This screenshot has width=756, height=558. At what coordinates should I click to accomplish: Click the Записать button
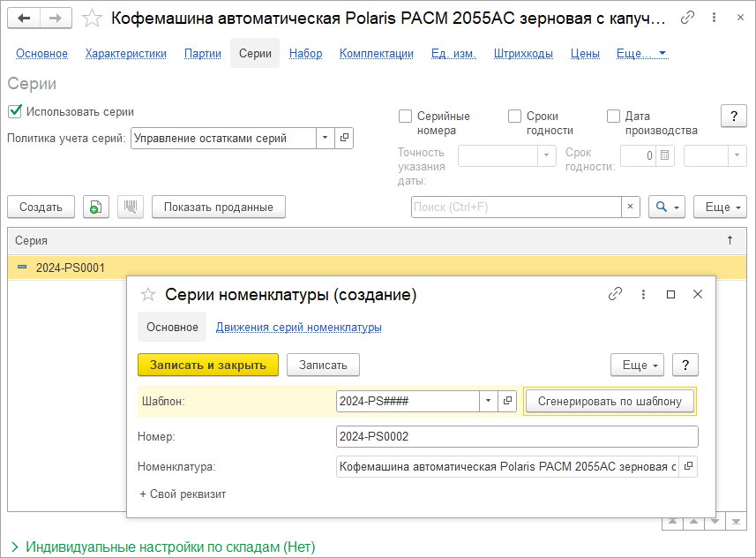point(323,365)
